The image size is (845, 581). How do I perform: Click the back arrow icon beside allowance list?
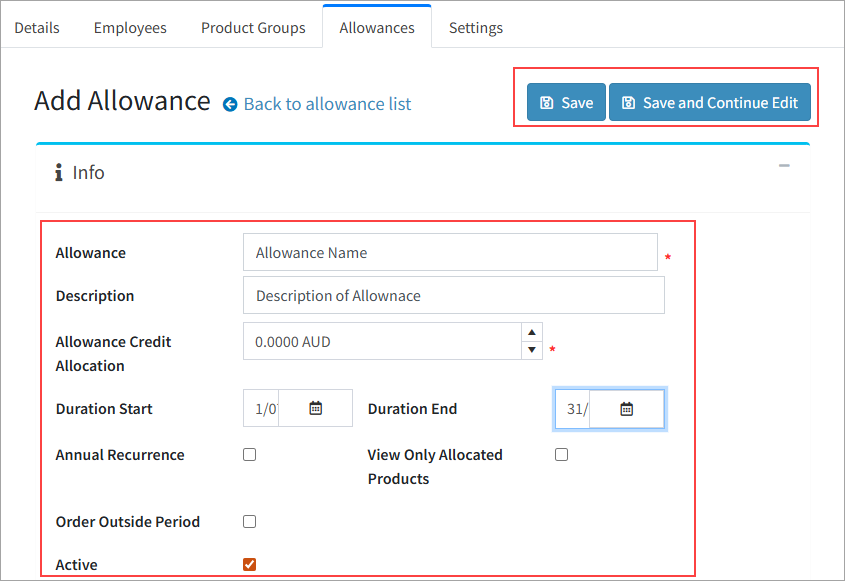pos(230,104)
